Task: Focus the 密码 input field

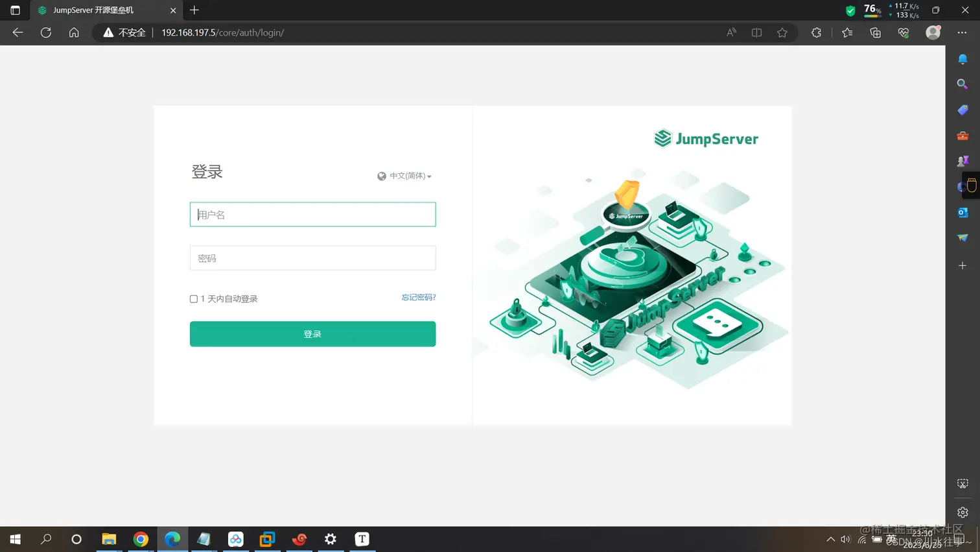Action: pyautogui.click(x=312, y=258)
